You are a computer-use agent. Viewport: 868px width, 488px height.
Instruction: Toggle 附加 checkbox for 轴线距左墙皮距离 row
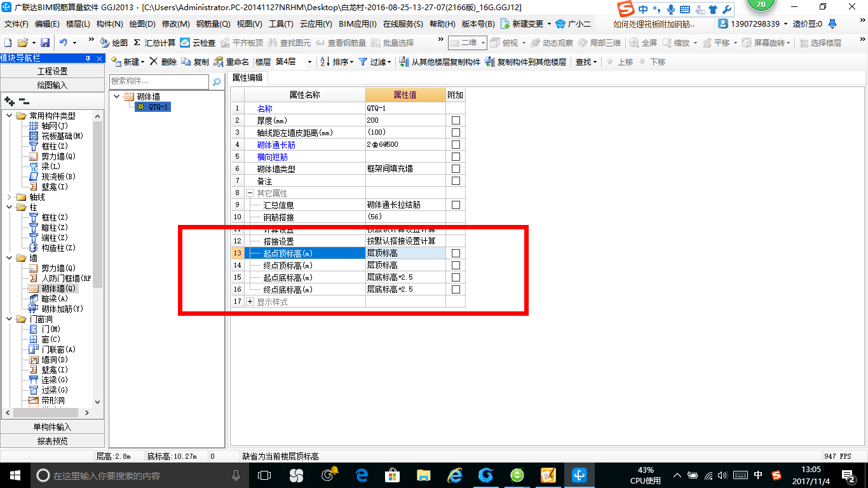(455, 132)
